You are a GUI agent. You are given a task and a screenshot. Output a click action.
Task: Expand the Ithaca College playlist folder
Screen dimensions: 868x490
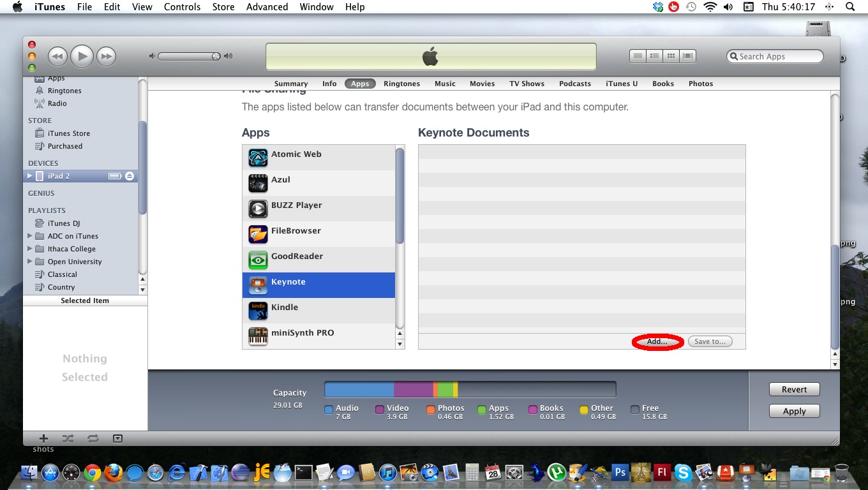(30, 249)
